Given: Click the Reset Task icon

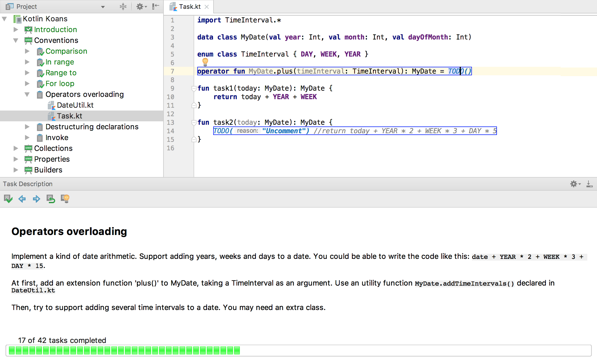Looking at the screenshot, I should pyautogui.click(x=51, y=199).
